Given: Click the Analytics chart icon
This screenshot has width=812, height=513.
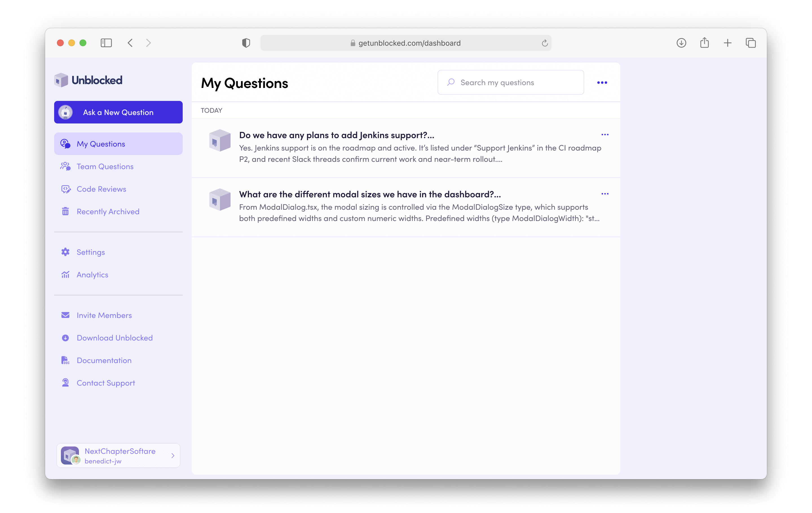Looking at the screenshot, I should (x=65, y=275).
